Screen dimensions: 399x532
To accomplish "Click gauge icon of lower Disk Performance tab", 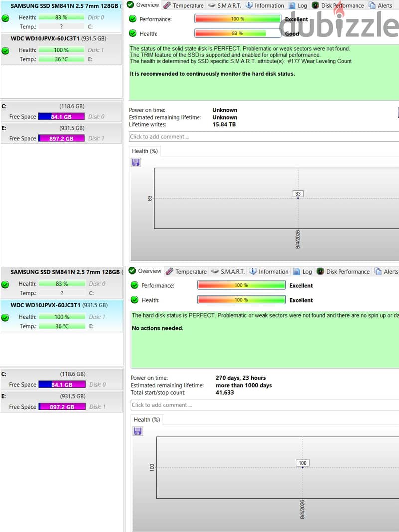I will point(320,271).
